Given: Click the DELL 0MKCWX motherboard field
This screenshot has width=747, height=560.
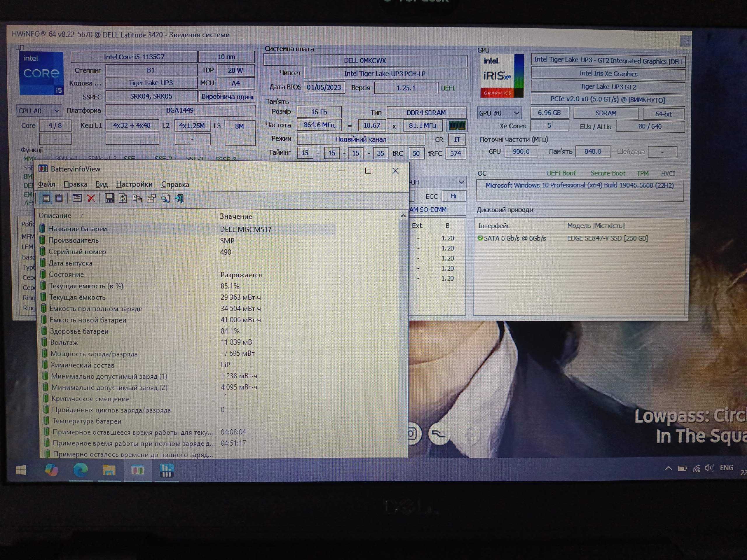Looking at the screenshot, I should 365,60.
